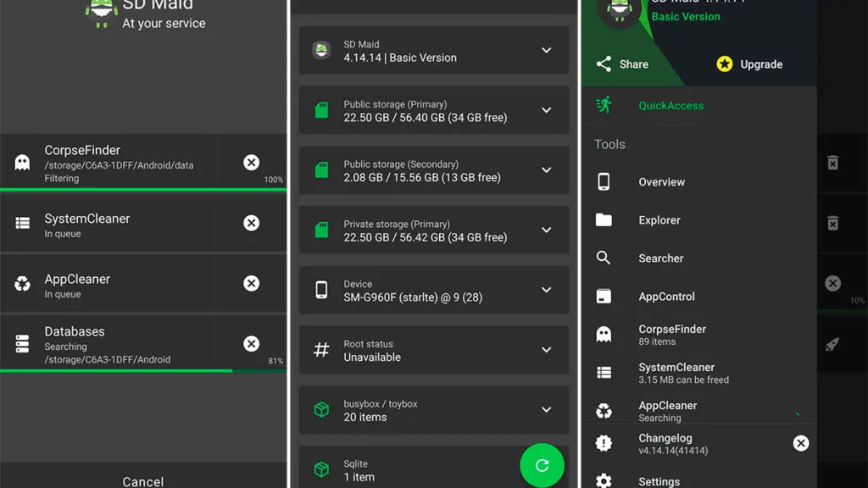
Task: Click the CorpseFinder green progress bar
Action: point(143,190)
